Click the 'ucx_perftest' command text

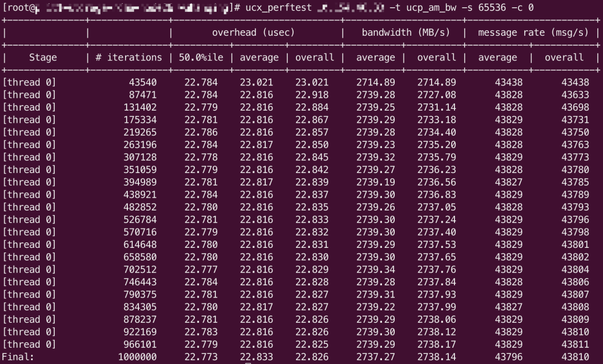pyautogui.click(x=279, y=8)
